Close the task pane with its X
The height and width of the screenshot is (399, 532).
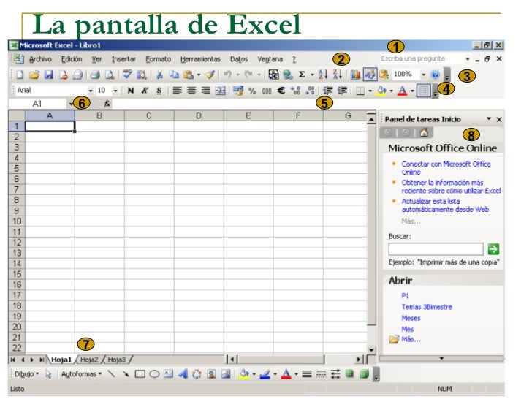(x=499, y=119)
